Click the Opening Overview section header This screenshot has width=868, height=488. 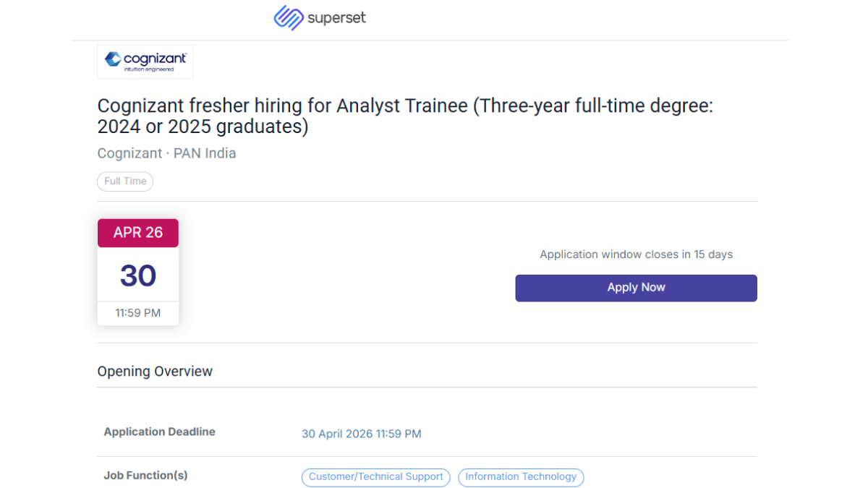pos(155,371)
